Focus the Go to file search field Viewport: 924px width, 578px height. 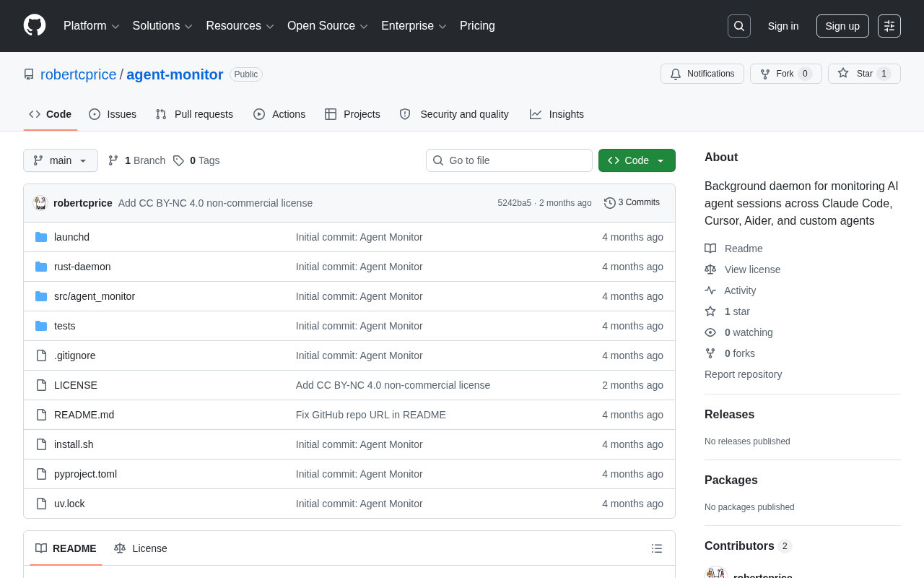[509, 160]
